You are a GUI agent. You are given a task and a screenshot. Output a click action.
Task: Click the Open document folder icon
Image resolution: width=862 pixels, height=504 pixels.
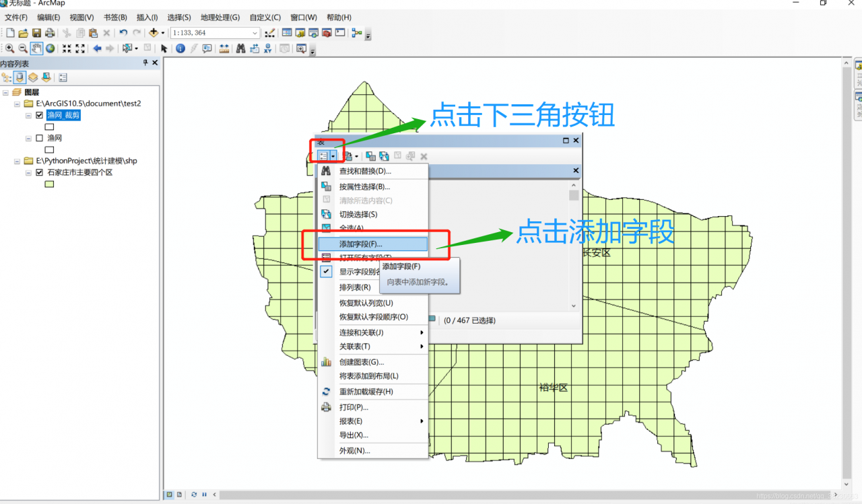click(23, 32)
